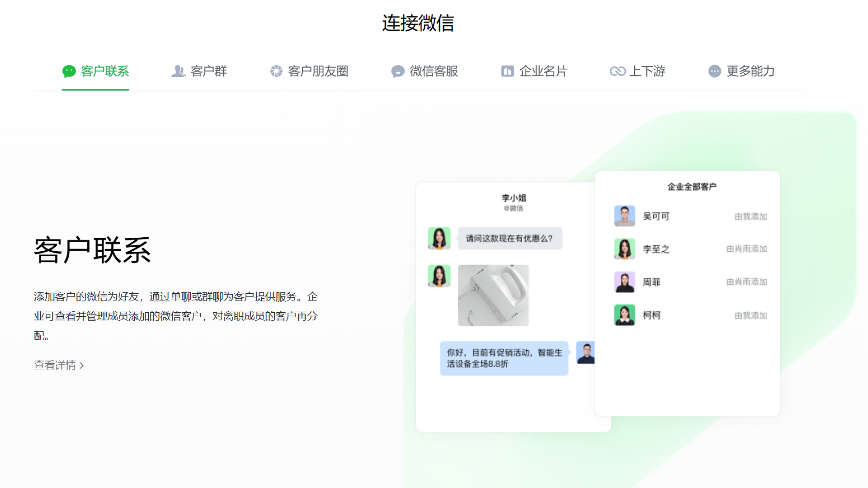
Task: Select customer 吴可可 in the list
Action: point(656,216)
